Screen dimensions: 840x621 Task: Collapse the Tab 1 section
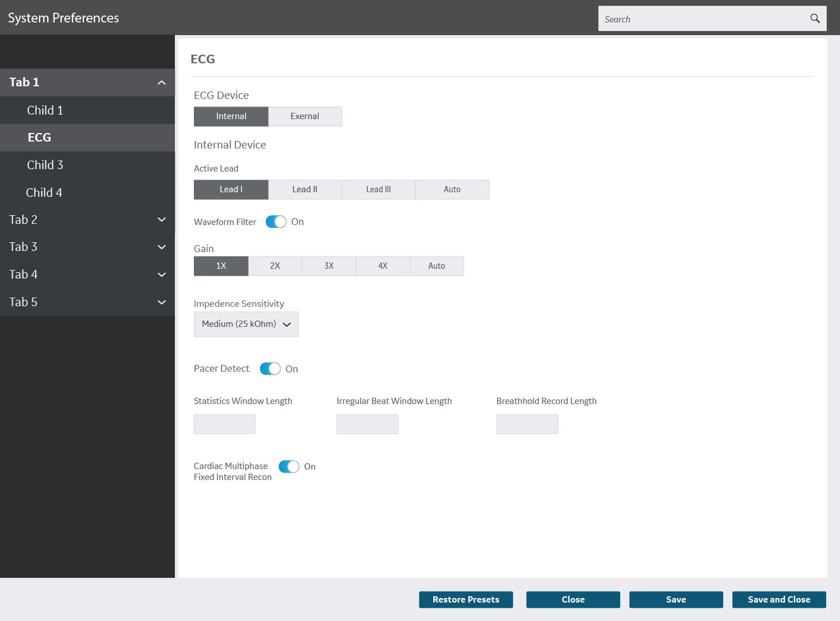point(162,82)
